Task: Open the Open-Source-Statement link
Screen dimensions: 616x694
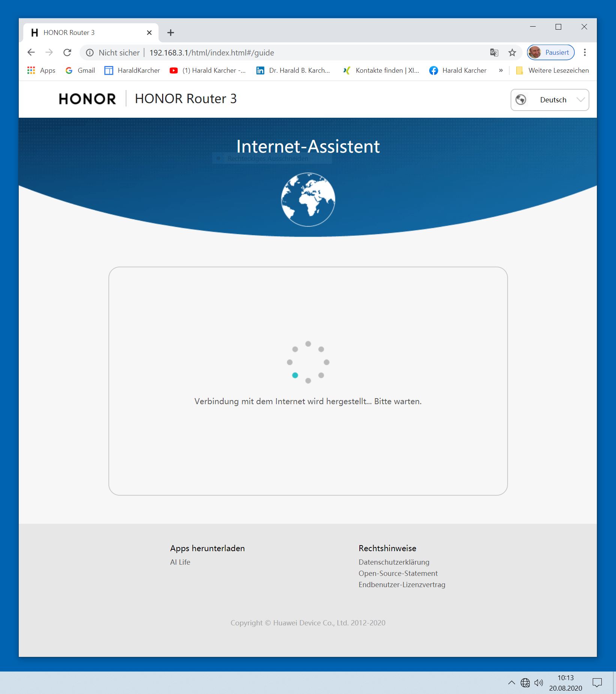Action: pos(398,573)
